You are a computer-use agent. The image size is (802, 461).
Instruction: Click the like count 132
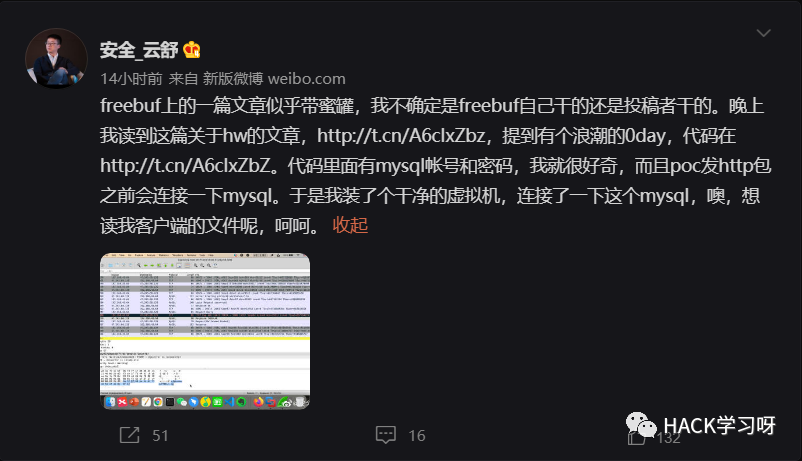point(669,438)
